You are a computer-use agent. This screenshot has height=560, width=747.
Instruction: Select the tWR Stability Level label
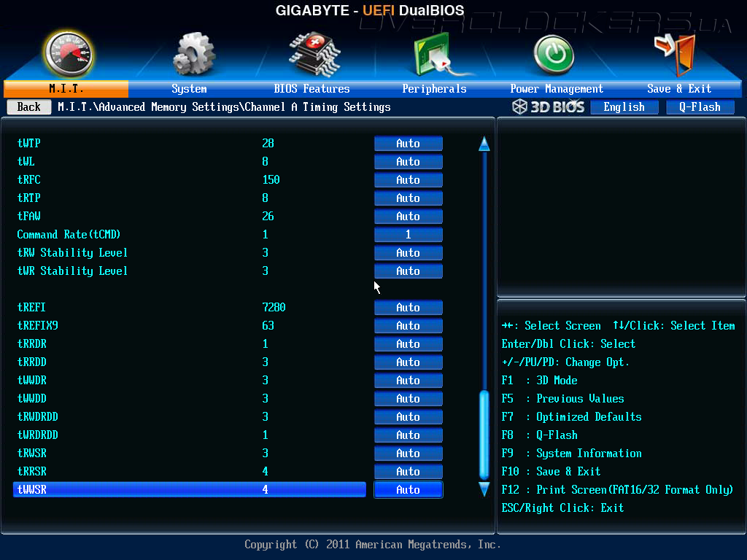[72, 271]
